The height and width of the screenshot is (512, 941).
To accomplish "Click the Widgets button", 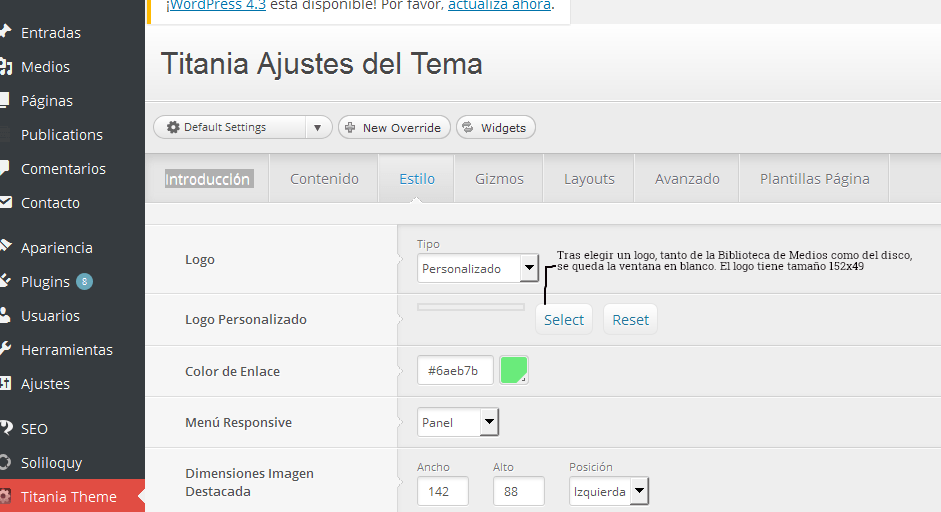I will click(x=496, y=127).
